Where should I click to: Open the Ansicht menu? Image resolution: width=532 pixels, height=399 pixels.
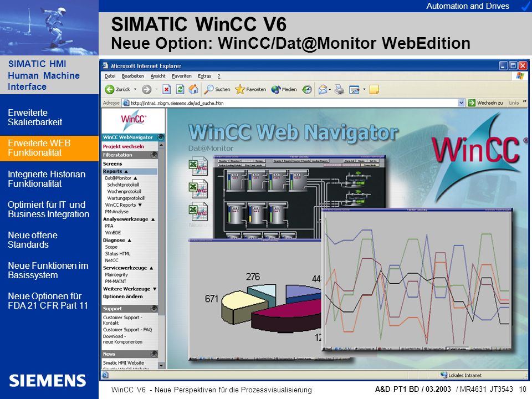(158, 76)
